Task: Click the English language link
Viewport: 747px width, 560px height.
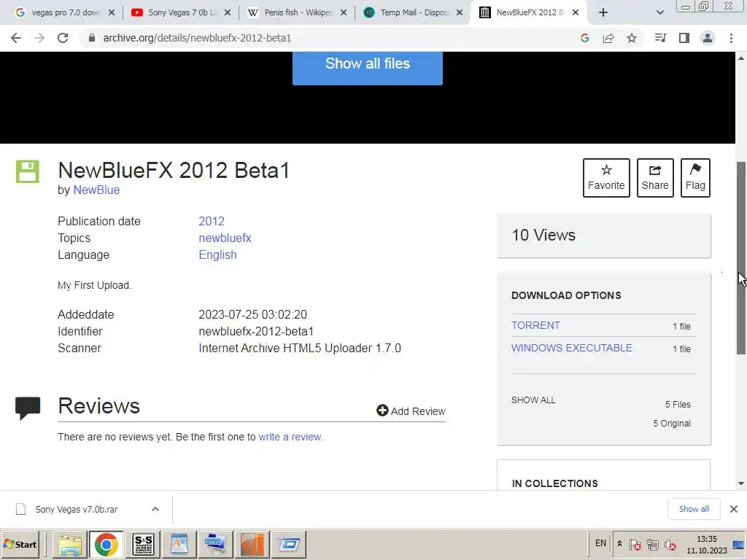Action: pyautogui.click(x=217, y=254)
